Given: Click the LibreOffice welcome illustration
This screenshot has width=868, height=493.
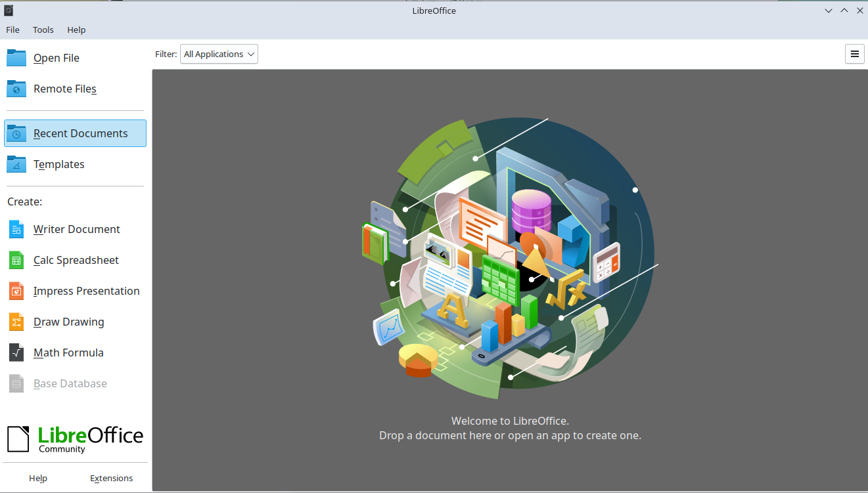Looking at the screenshot, I should click(511, 259).
